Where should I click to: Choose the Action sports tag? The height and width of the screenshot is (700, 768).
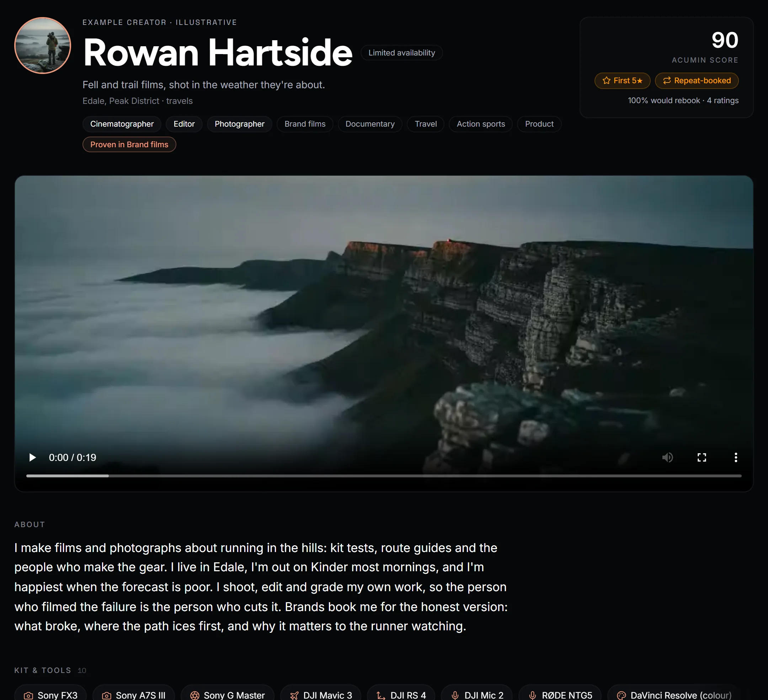pyautogui.click(x=481, y=124)
